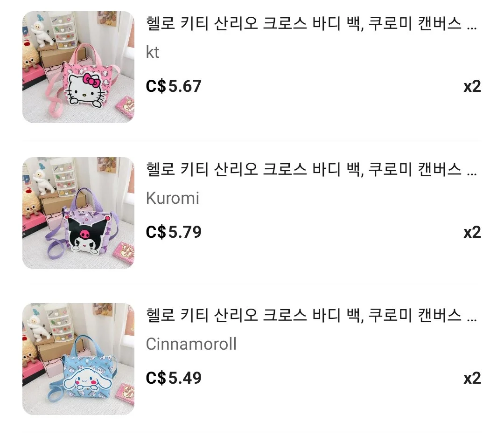The image size is (504, 435).
Task: Tap the x2 quantity beside C$5.67
Action: (x=472, y=86)
